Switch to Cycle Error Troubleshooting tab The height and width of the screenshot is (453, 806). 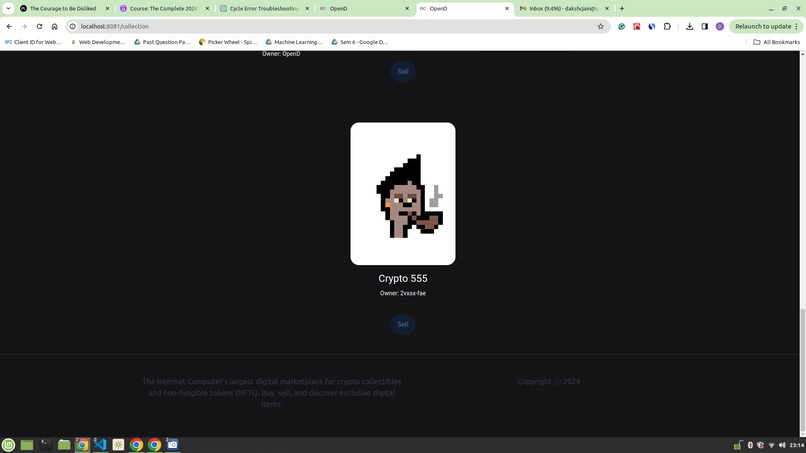(264, 8)
